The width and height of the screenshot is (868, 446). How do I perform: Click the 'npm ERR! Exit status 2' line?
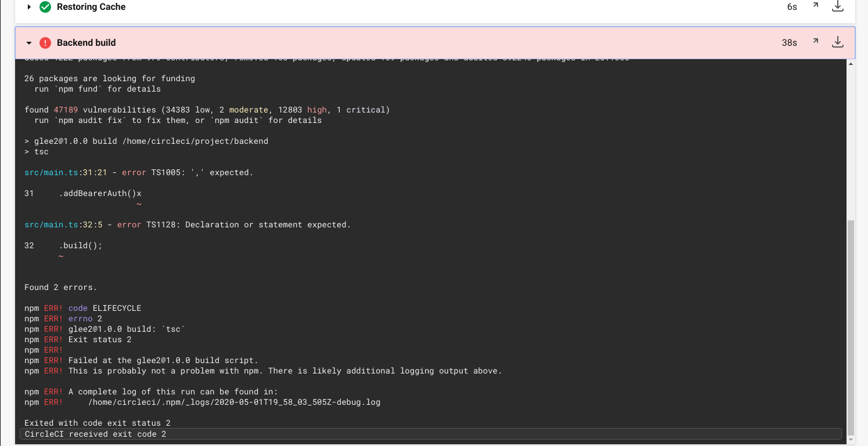78,339
